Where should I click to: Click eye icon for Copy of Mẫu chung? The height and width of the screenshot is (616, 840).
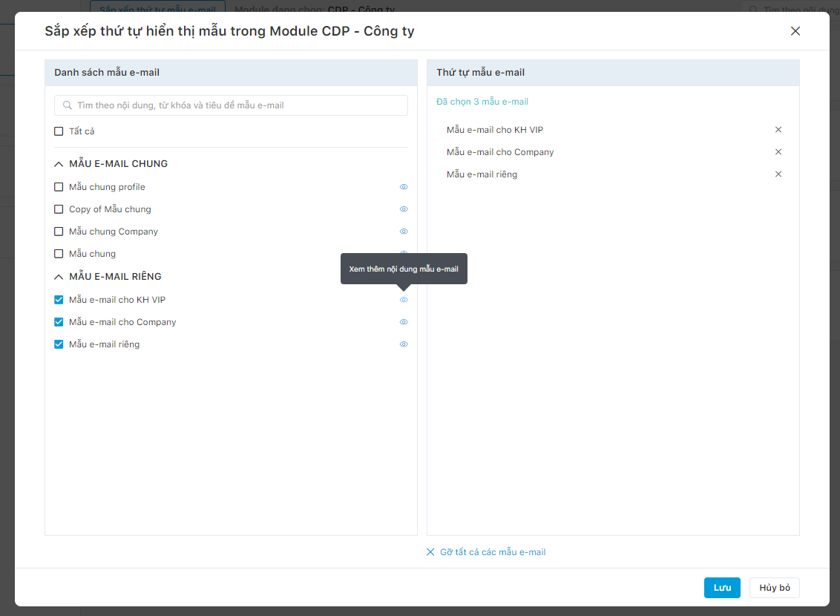[404, 209]
